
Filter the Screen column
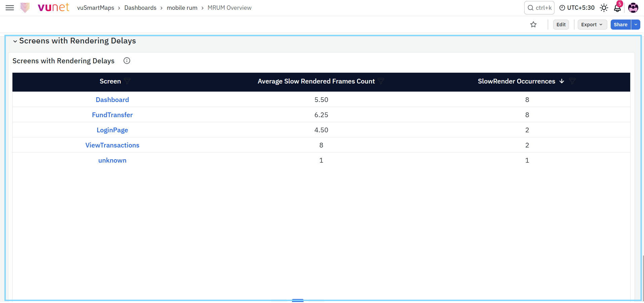(x=127, y=81)
